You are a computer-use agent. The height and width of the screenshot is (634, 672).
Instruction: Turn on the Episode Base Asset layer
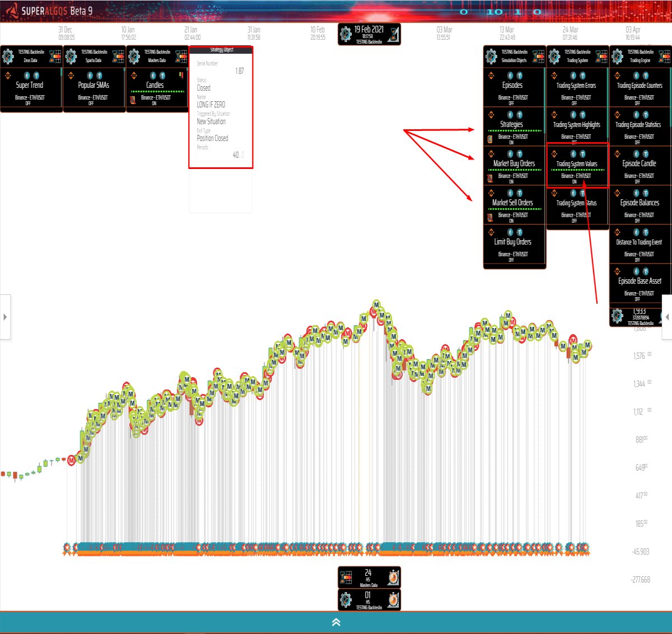(641, 283)
